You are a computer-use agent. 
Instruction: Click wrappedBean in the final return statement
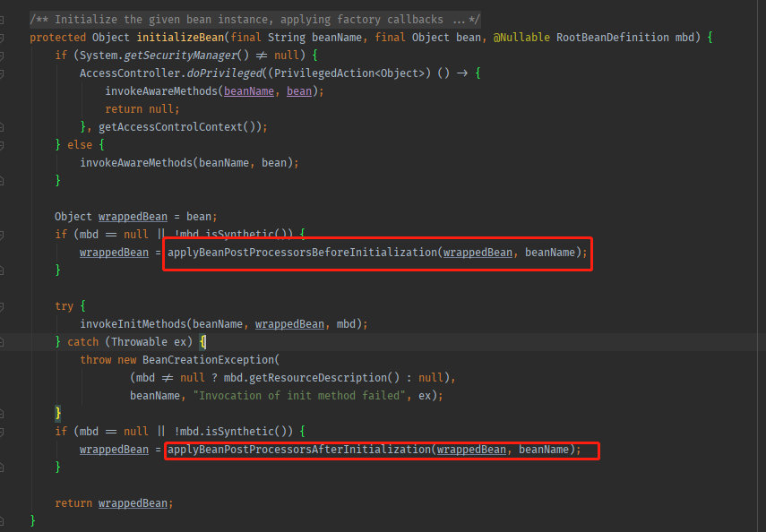pos(133,503)
